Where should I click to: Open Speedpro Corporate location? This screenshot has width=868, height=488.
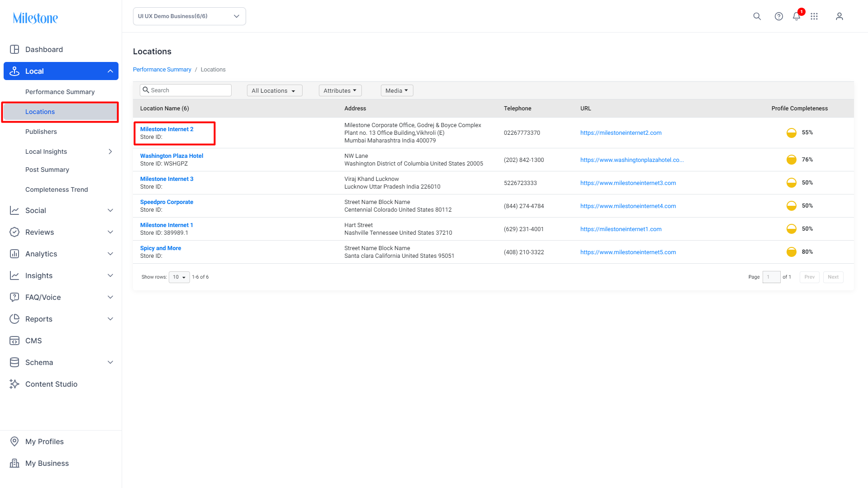(x=166, y=202)
